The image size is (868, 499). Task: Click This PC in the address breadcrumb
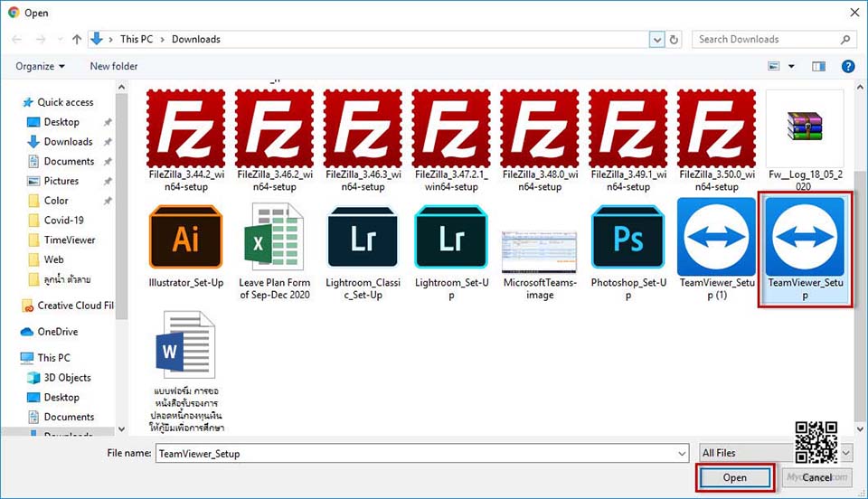137,39
